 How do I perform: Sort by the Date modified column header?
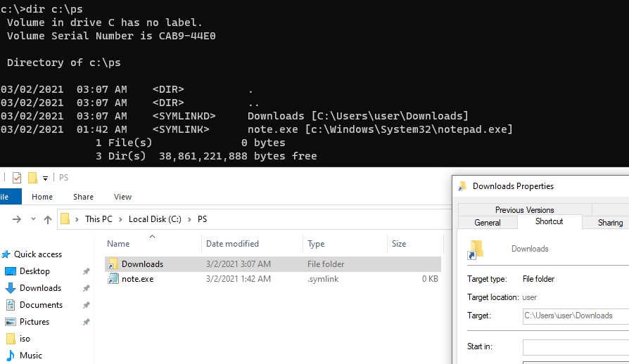tap(232, 243)
